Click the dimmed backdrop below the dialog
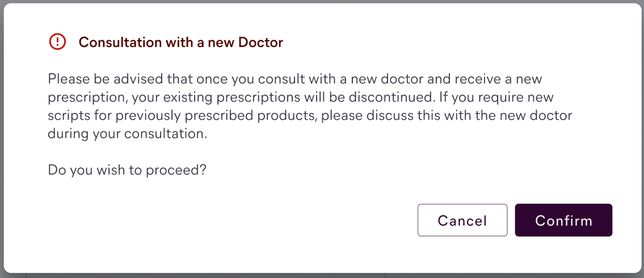This screenshot has width=644, height=278. (x=322, y=276)
